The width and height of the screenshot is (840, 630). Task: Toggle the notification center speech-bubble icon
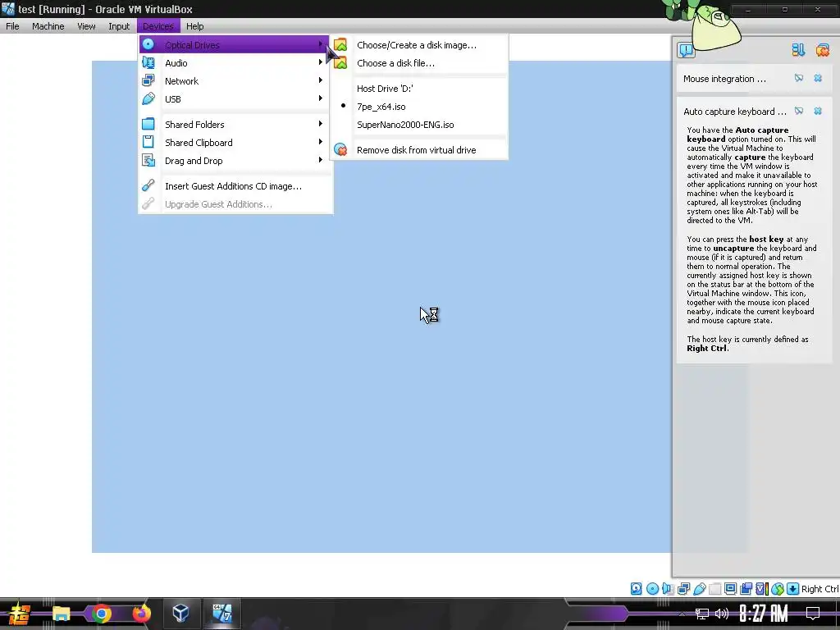(686, 50)
